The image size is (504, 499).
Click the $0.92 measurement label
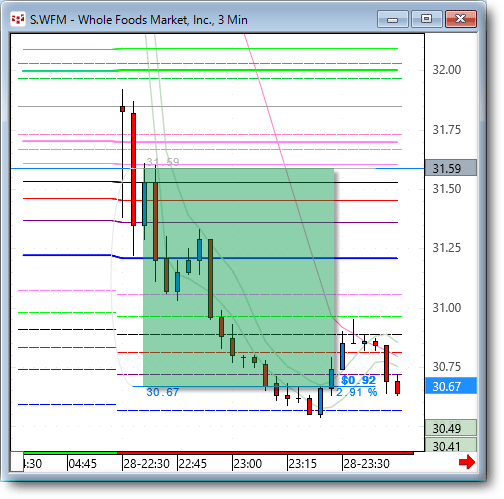(358, 380)
